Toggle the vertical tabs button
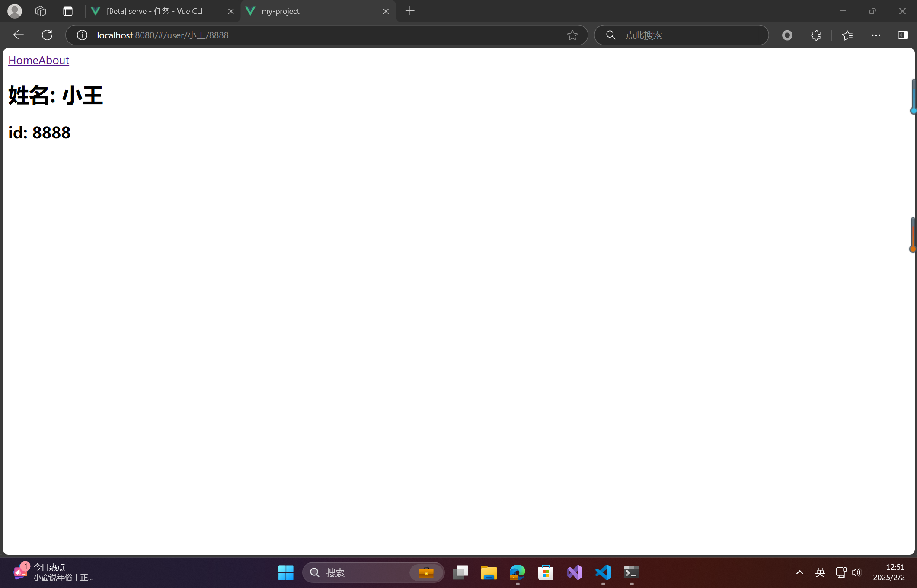This screenshot has width=917, height=588. pyautogui.click(x=67, y=11)
